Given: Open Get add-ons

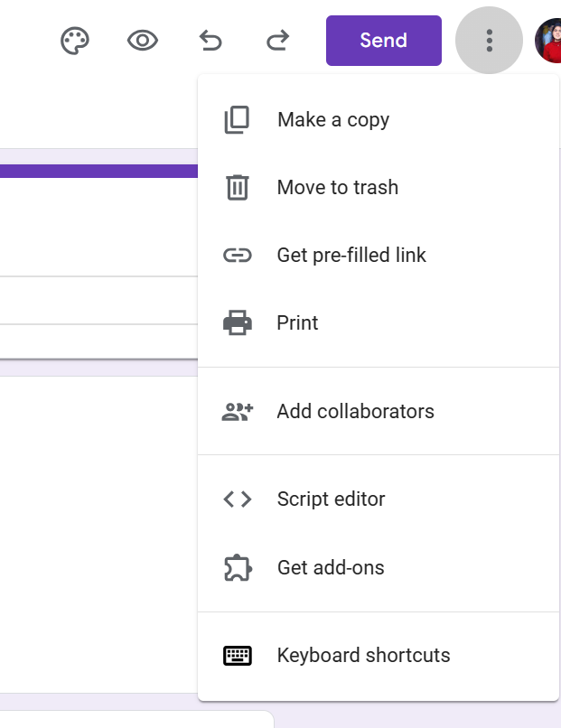Looking at the screenshot, I should tap(330, 568).
